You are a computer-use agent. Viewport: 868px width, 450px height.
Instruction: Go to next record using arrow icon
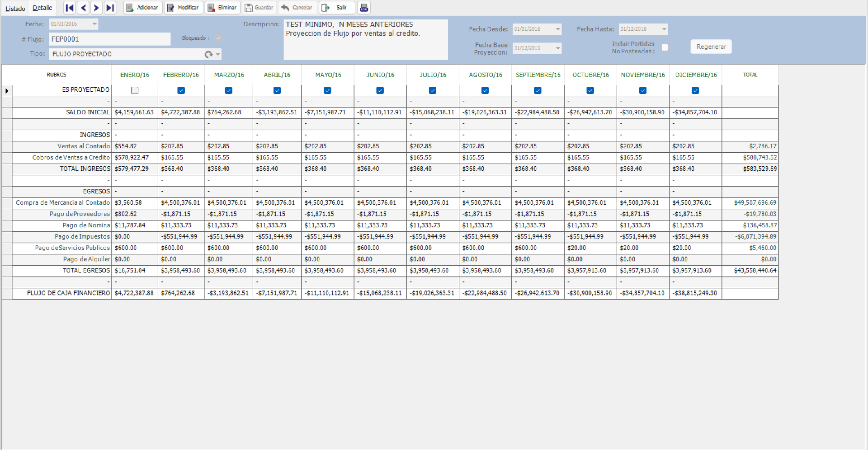pos(96,8)
